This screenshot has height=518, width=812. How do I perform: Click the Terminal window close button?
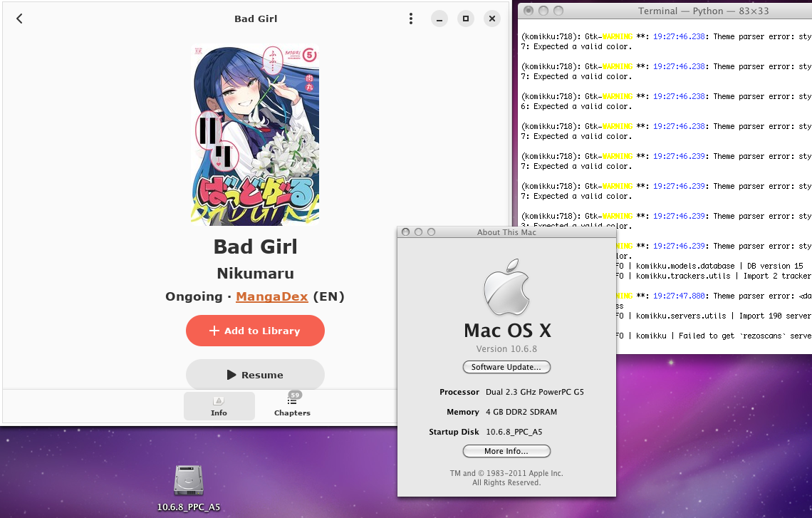[529, 11]
